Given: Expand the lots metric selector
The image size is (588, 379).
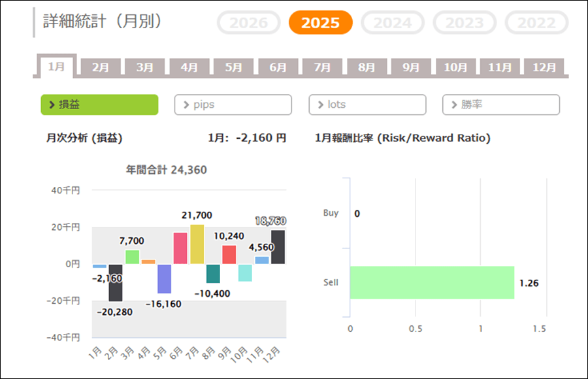Looking at the screenshot, I should 367,105.
